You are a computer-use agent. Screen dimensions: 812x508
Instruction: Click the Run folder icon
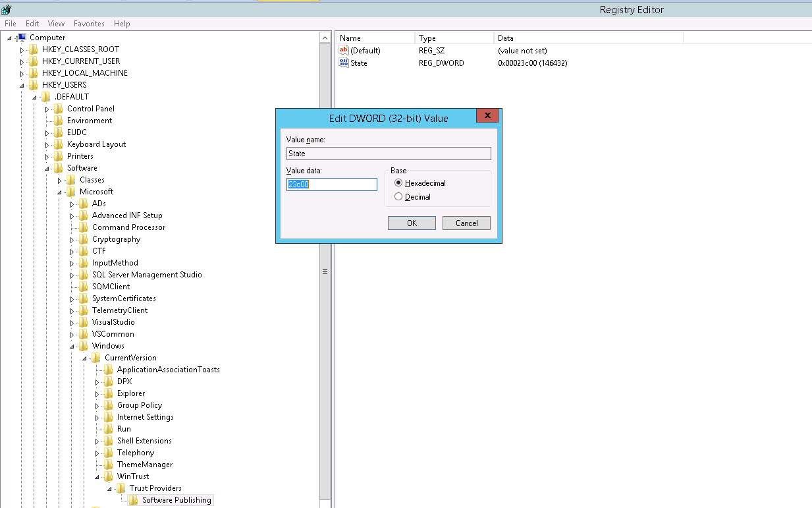click(x=109, y=429)
